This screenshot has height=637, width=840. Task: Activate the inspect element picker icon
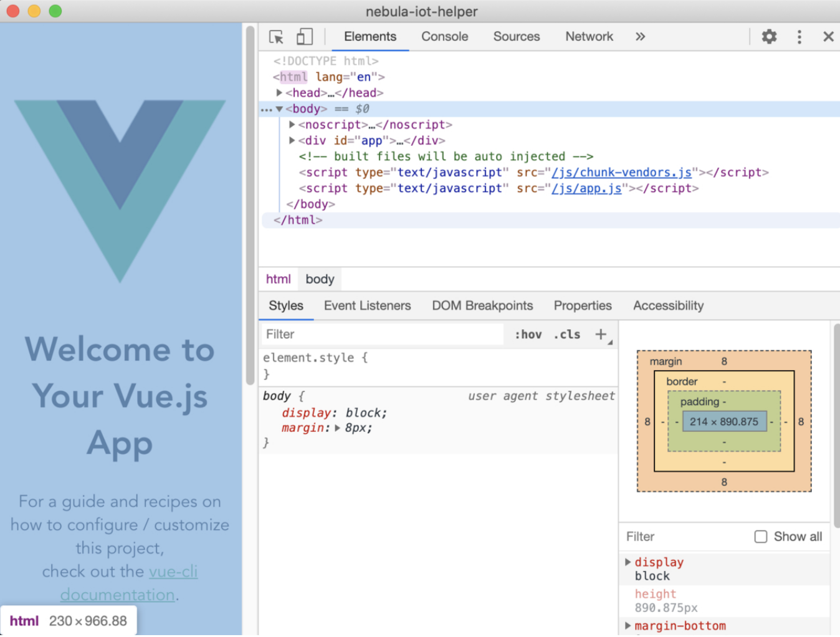[x=276, y=37]
